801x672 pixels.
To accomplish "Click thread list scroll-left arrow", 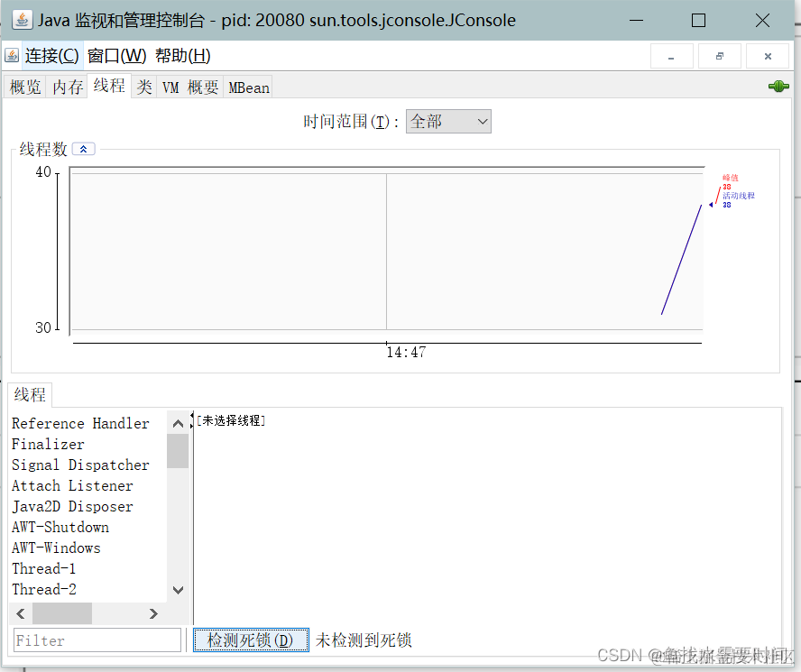I will (x=21, y=613).
